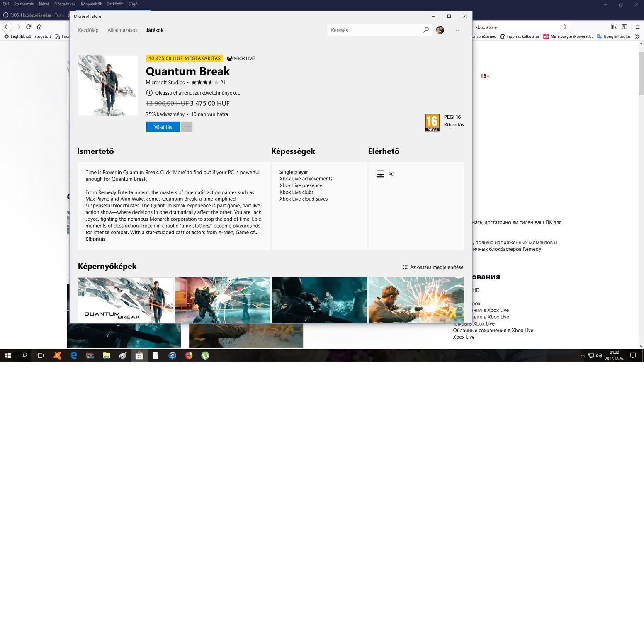The width and height of the screenshot is (644, 644).
Task: Open Firefox hamburger menu
Action: [x=638, y=27]
